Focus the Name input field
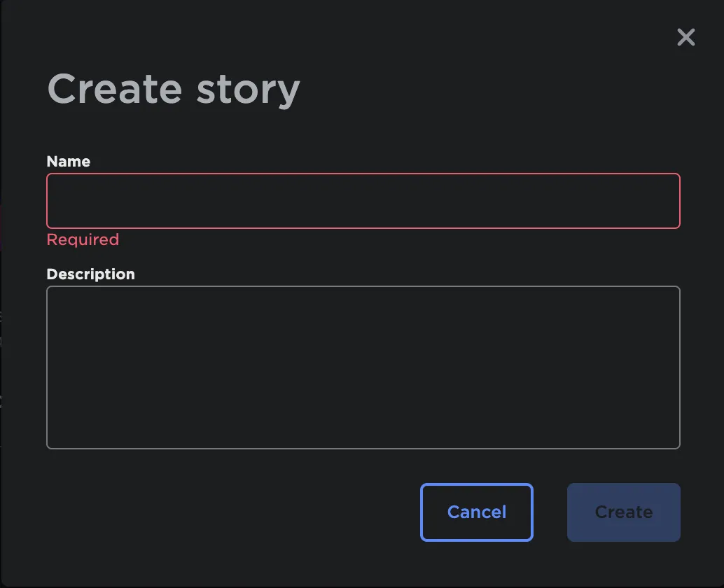 click(x=363, y=201)
